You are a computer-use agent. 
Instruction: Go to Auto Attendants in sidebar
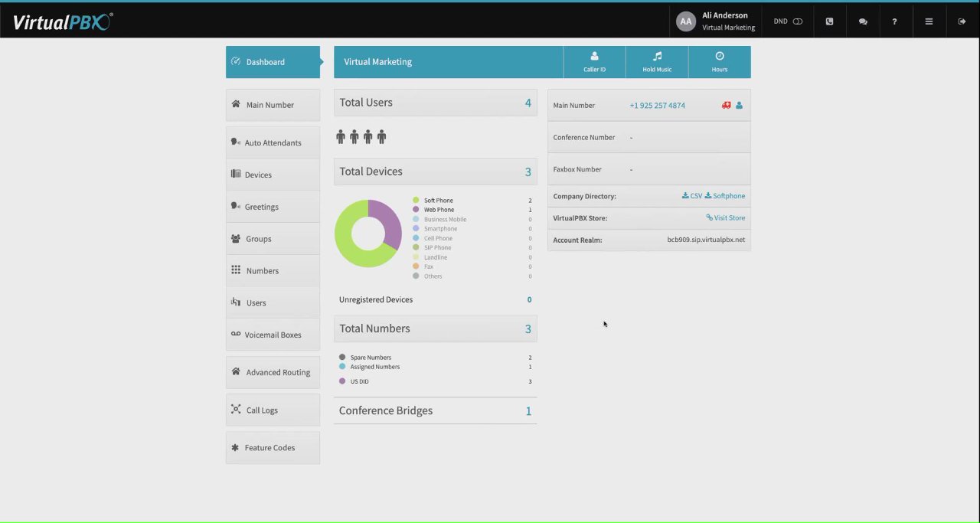point(273,142)
